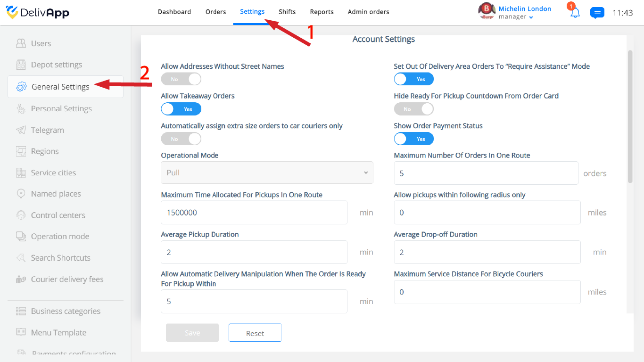Image resolution: width=644 pixels, height=362 pixels.
Task: Open the Operational Mode Pull dropdown
Action: point(267,173)
